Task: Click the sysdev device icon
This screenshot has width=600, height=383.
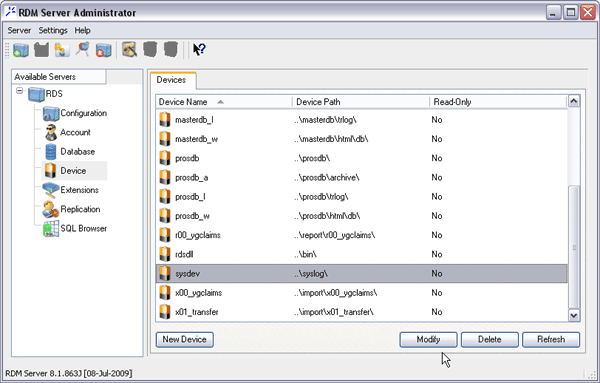Action: point(165,274)
